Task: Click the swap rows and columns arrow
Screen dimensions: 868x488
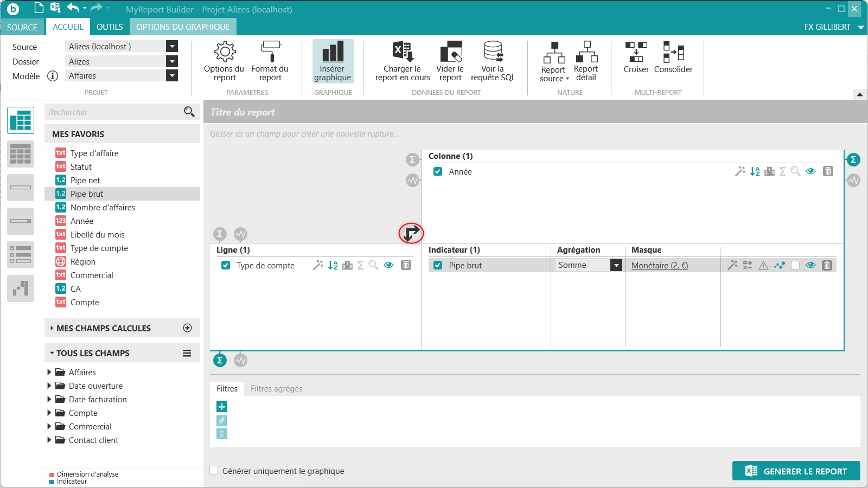Action: [411, 233]
